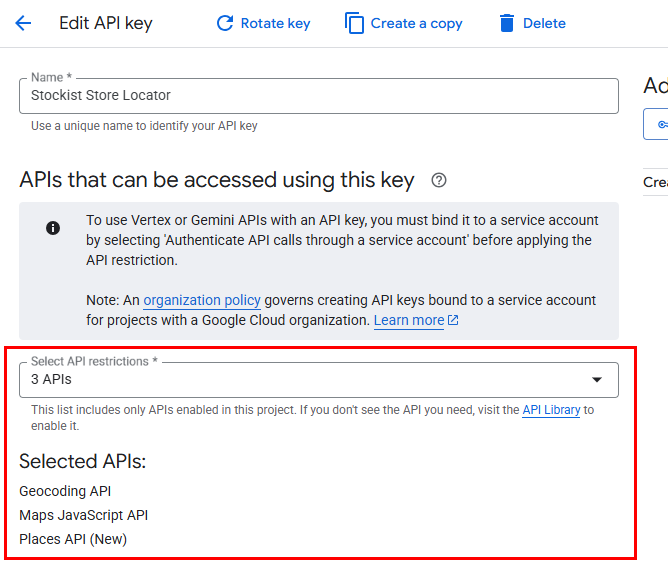Screen dimensions: 668x568
Task: Expand the Select API restrictions dropdown arrow
Action: click(597, 380)
